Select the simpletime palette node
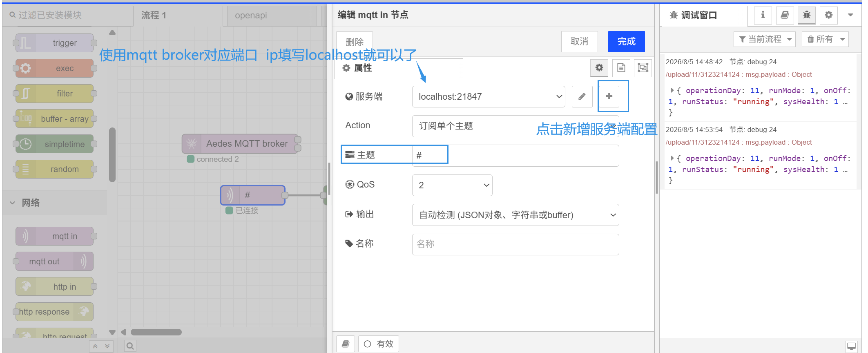The image size is (868, 353). pyautogui.click(x=55, y=144)
